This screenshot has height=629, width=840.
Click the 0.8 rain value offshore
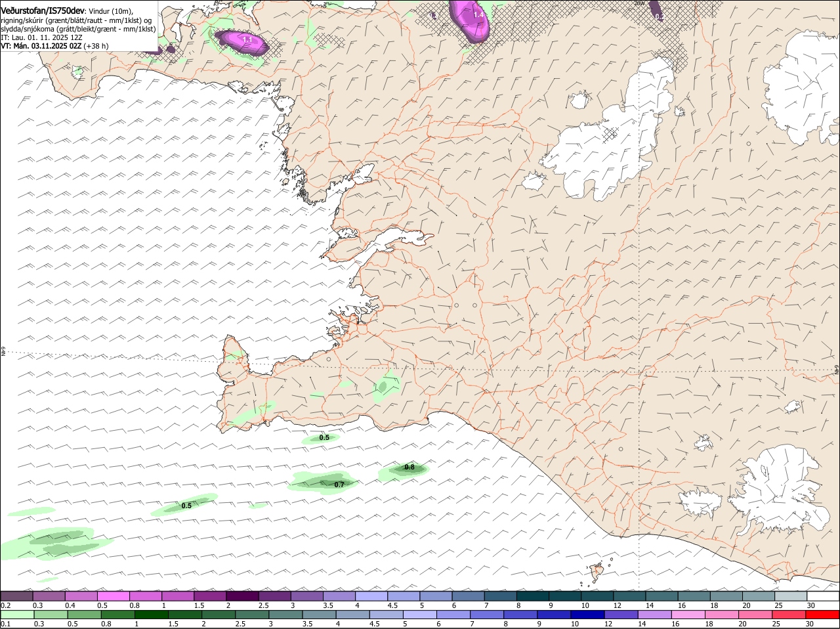(x=409, y=467)
